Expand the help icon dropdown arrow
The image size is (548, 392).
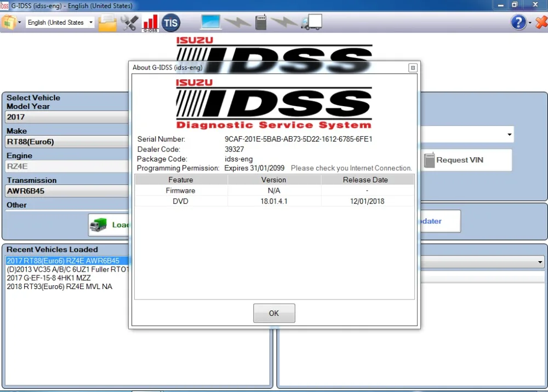coord(530,22)
